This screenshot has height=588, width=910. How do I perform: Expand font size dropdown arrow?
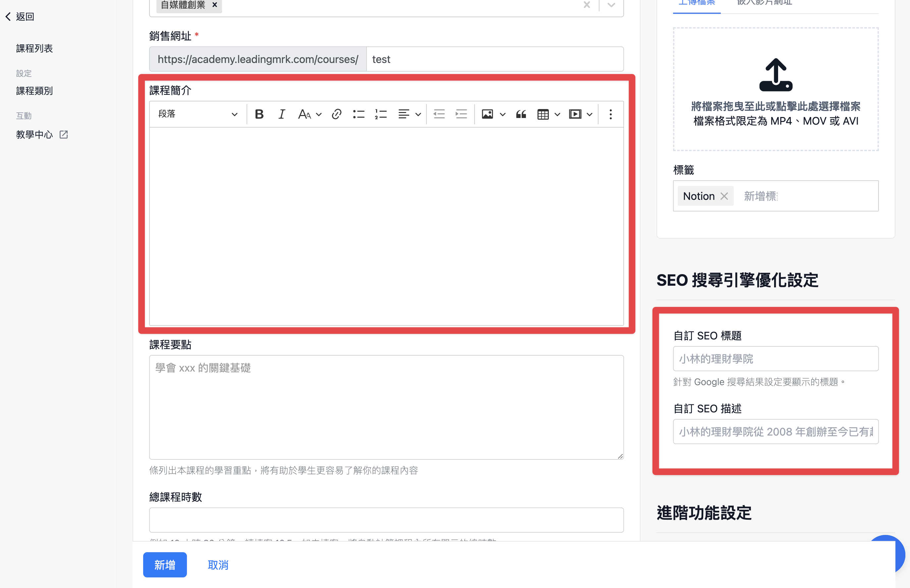point(319,115)
